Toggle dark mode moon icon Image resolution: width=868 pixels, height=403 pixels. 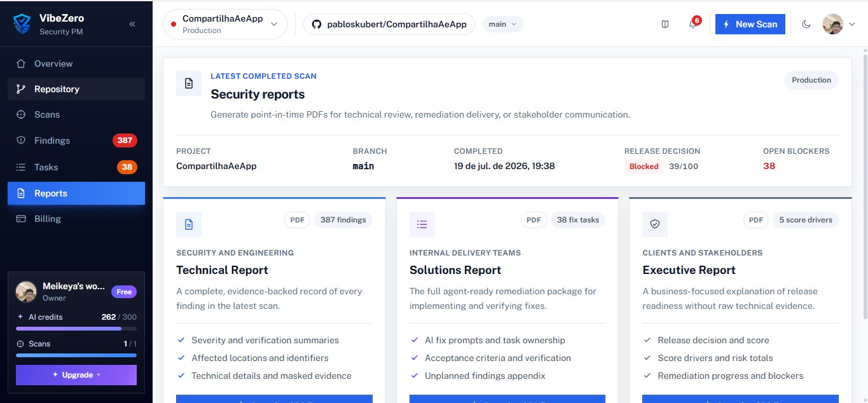click(x=806, y=24)
